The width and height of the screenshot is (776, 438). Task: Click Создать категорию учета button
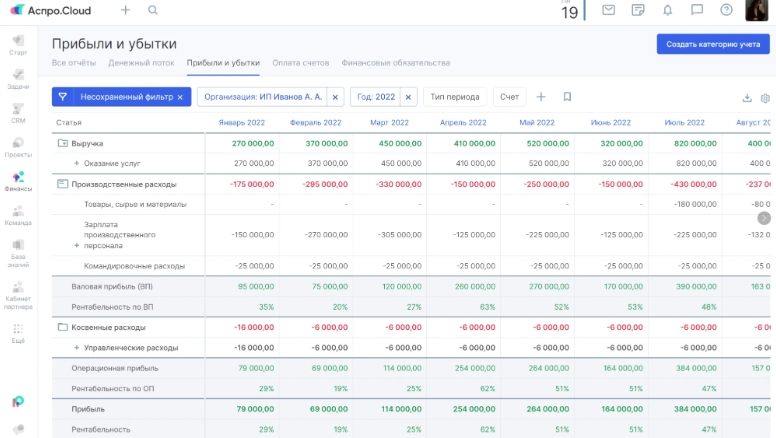(x=713, y=44)
